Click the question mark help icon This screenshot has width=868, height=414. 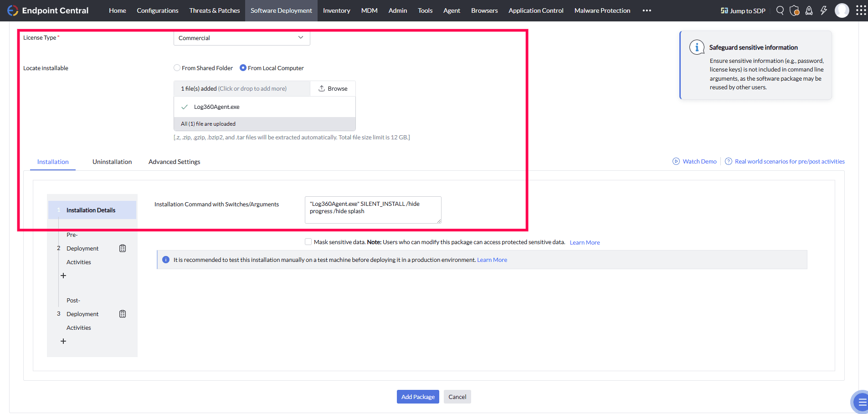pyautogui.click(x=729, y=161)
